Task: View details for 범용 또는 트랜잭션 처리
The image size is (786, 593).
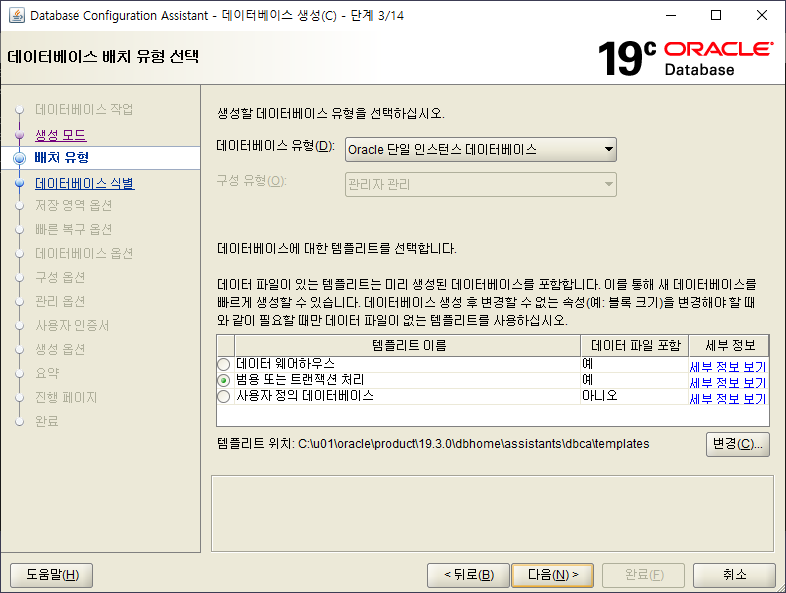Action: point(728,383)
